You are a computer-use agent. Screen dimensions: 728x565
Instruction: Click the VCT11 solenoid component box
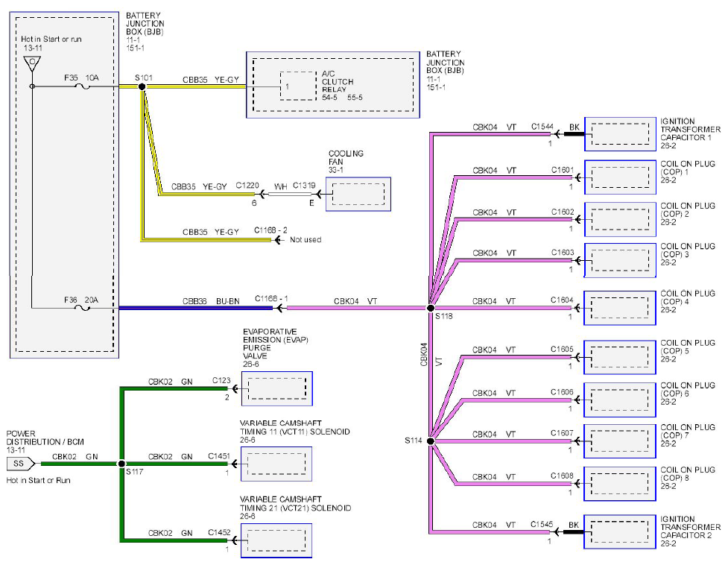click(x=276, y=464)
